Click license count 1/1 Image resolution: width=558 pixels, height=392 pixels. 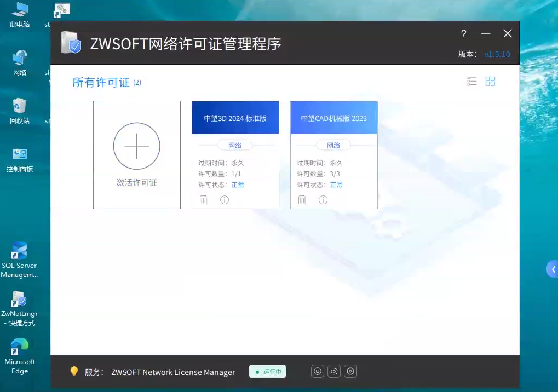click(237, 174)
